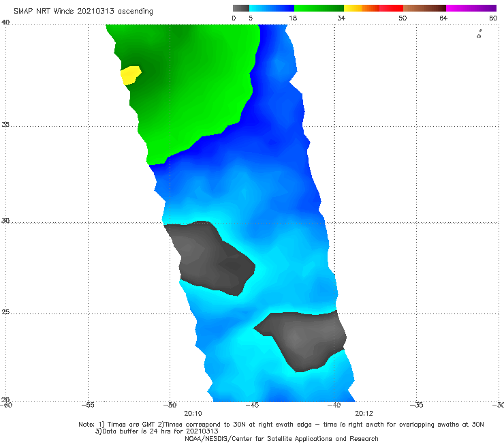Click the swath time label '20:10'

coord(193,414)
